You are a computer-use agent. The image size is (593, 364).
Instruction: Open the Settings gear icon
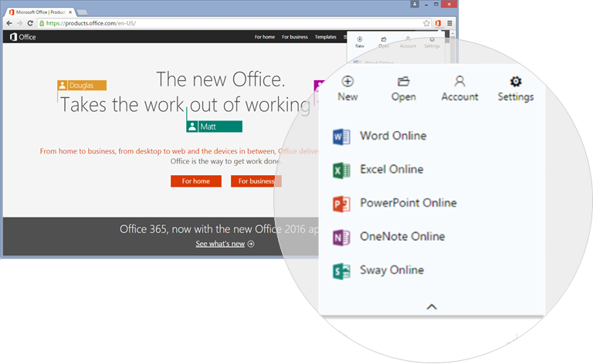pos(516,82)
